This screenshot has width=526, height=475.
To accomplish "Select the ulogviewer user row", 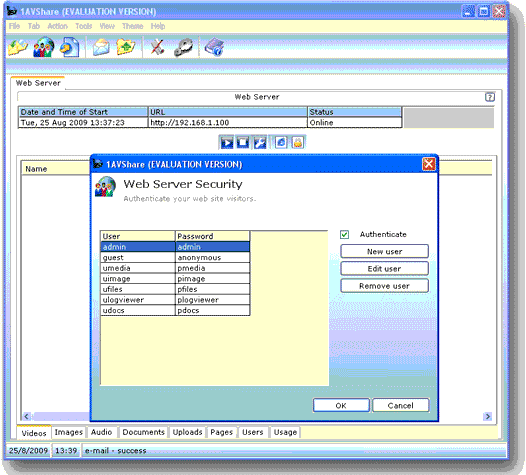I will (x=175, y=300).
